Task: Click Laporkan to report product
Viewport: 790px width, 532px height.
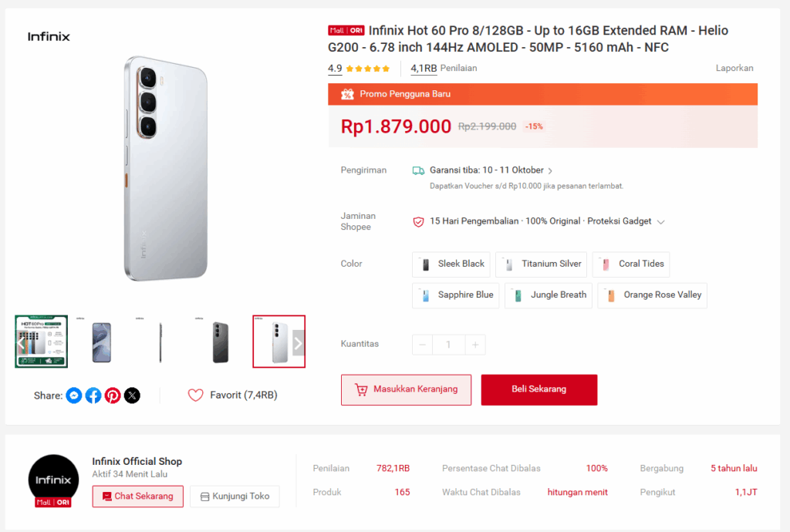Action: 734,68
